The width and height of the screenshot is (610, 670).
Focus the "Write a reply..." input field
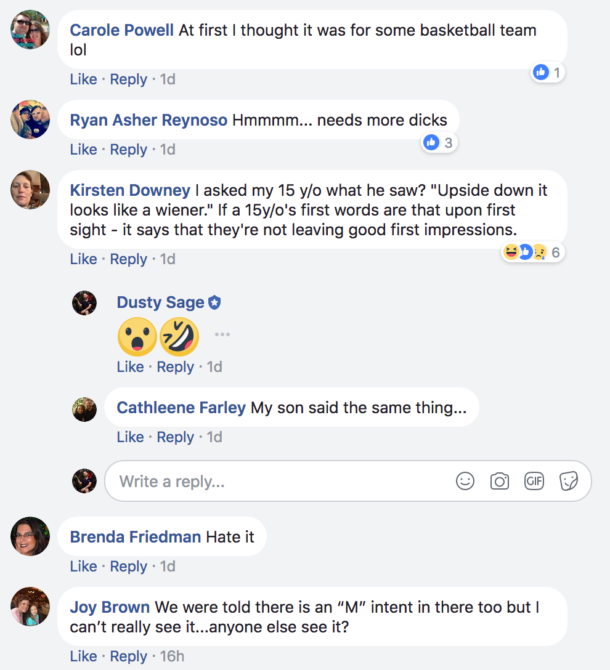(x=348, y=481)
